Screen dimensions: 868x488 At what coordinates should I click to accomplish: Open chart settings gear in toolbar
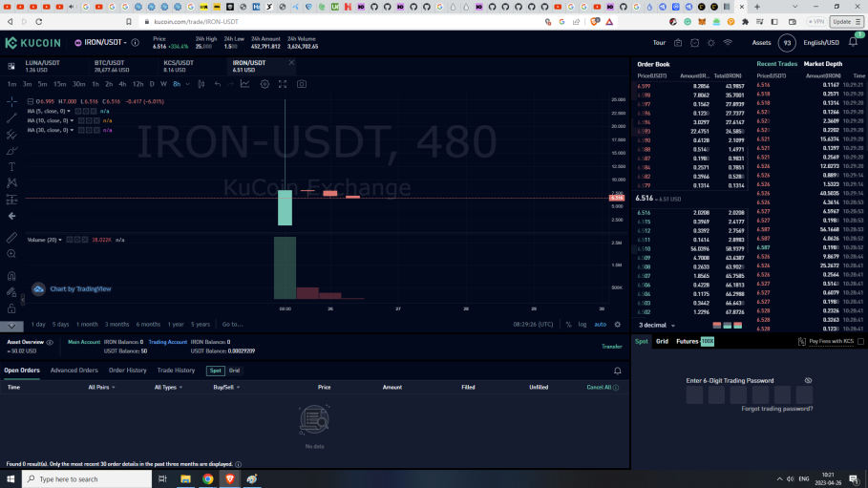coord(265,84)
